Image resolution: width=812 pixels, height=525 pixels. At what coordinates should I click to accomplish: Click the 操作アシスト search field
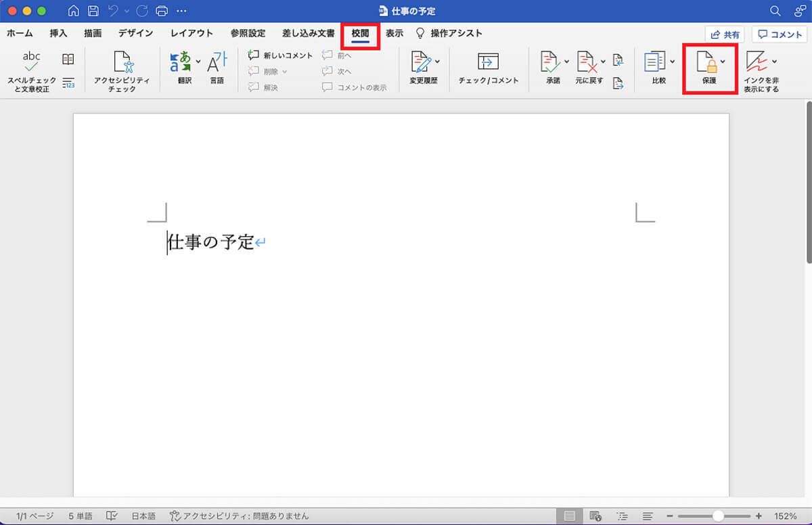449,33
